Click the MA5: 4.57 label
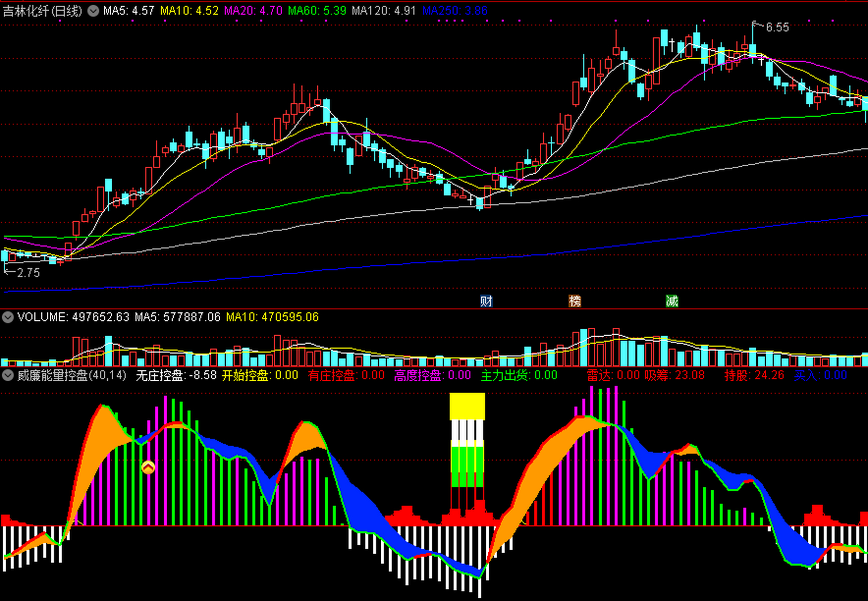This screenshot has width=868, height=601. point(129,11)
